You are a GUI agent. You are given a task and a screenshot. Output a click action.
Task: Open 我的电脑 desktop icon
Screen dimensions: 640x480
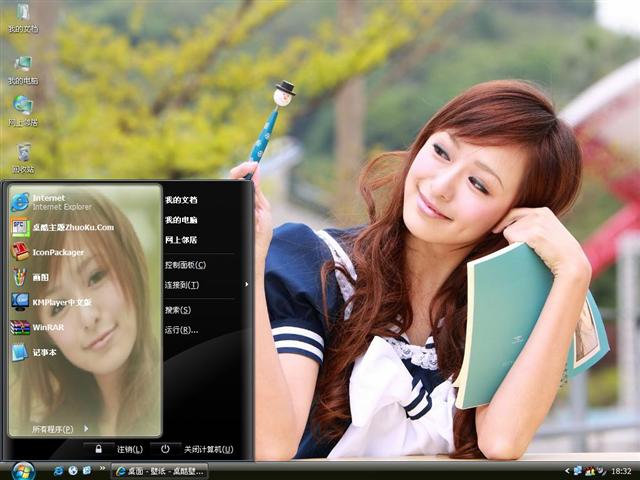coord(23,70)
